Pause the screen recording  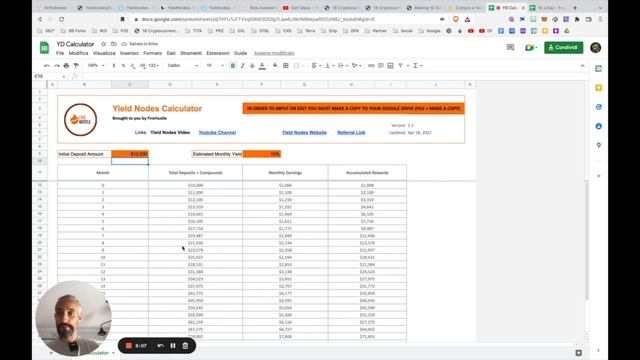(x=173, y=346)
